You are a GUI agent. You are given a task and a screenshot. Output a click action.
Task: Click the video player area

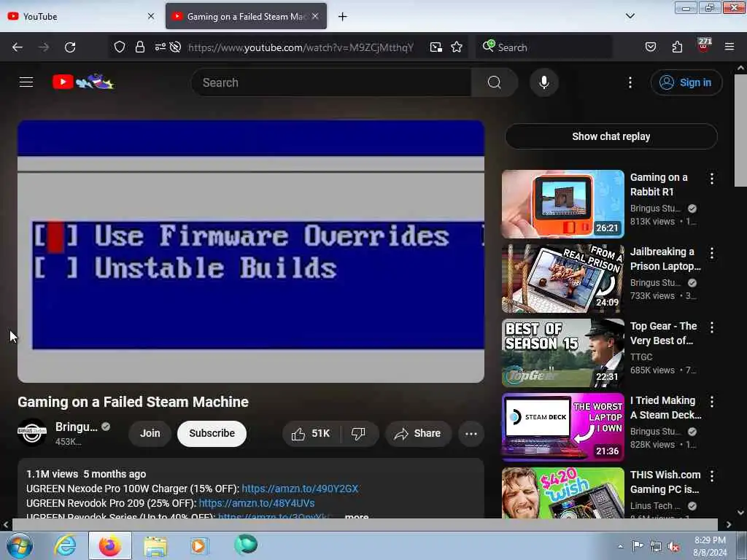click(x=251, y=252)
